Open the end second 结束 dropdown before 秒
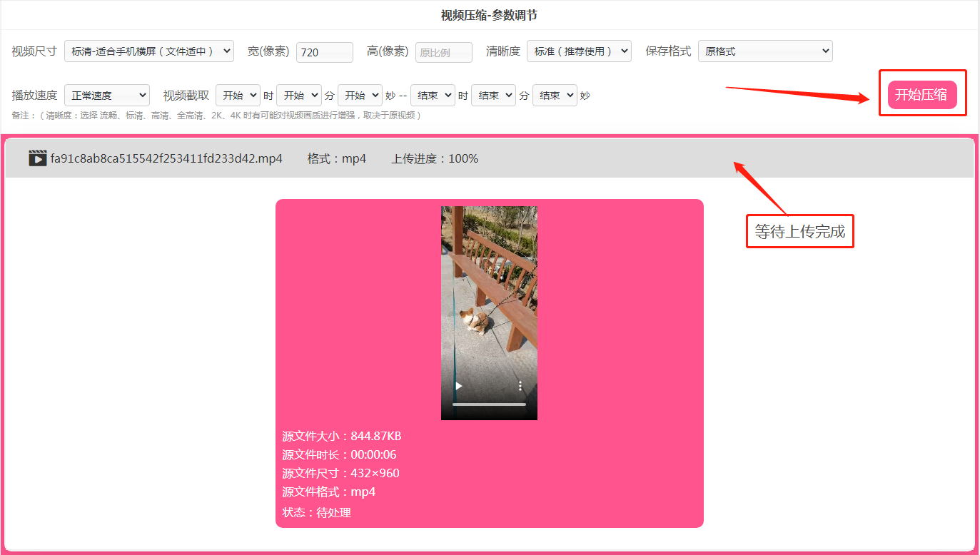 555,95
